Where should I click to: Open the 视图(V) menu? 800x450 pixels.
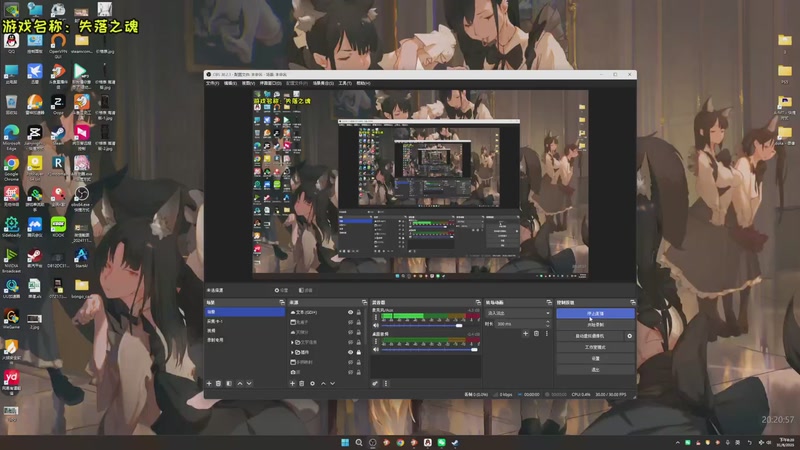click(248, 83)
